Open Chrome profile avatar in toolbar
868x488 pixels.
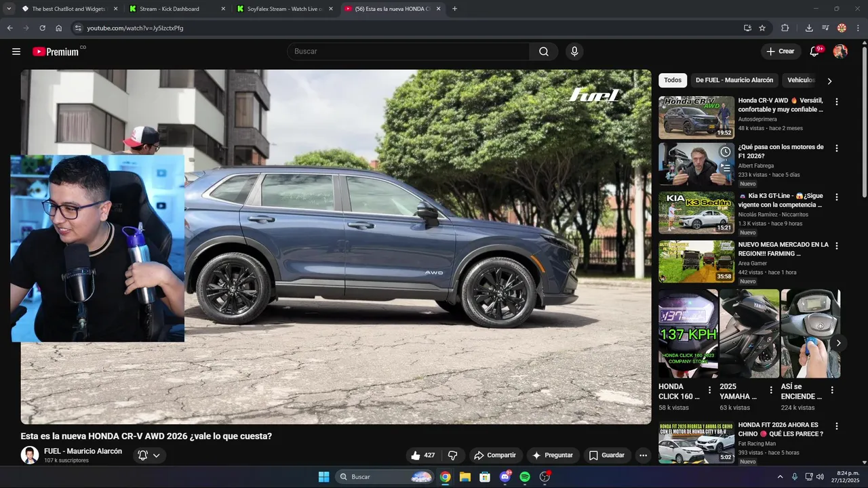pos(842,28)
